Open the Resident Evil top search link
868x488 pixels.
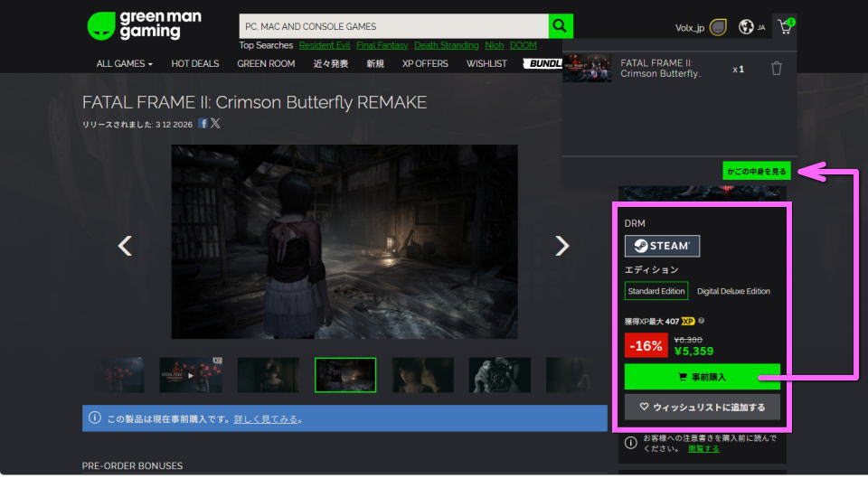[x=323, y=45]
